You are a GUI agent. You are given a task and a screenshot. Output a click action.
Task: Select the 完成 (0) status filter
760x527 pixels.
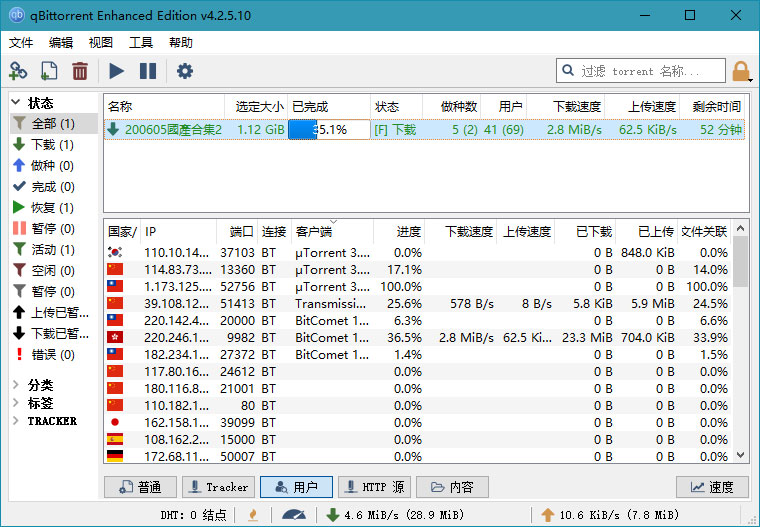click(53, 187)
